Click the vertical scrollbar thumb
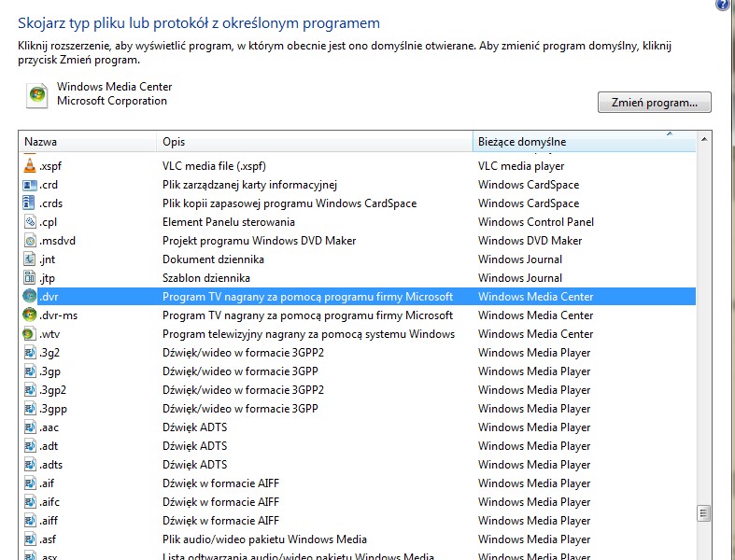The image size is (735, 560). click(x=703, y=513)
